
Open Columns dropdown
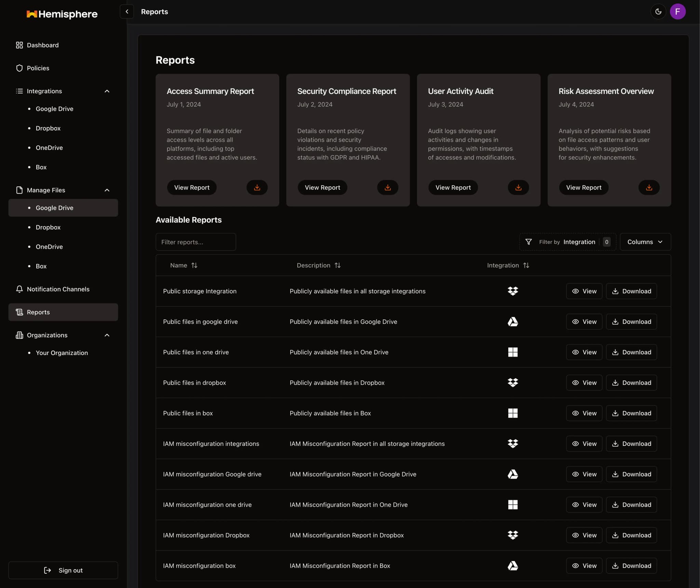(x=645, y=242)
